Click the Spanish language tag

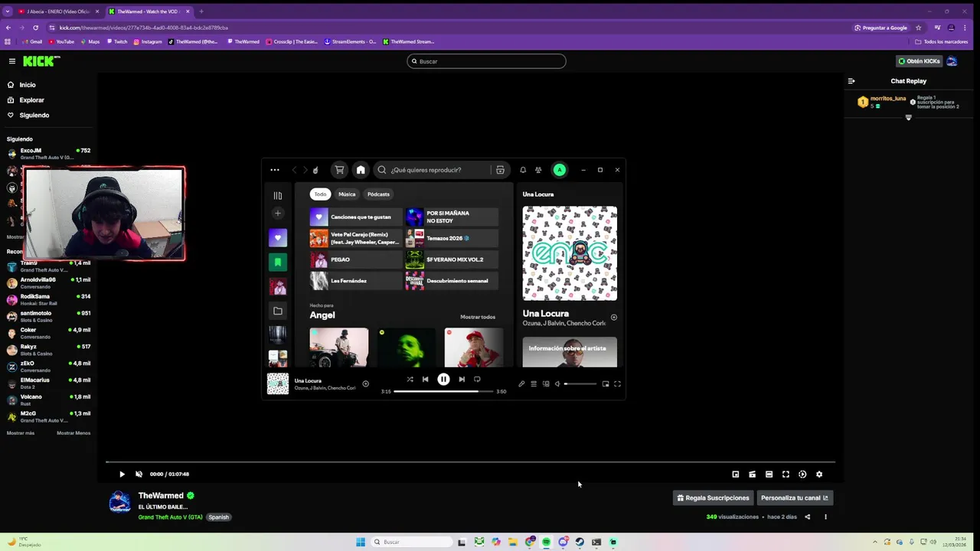tap(218, 517)
